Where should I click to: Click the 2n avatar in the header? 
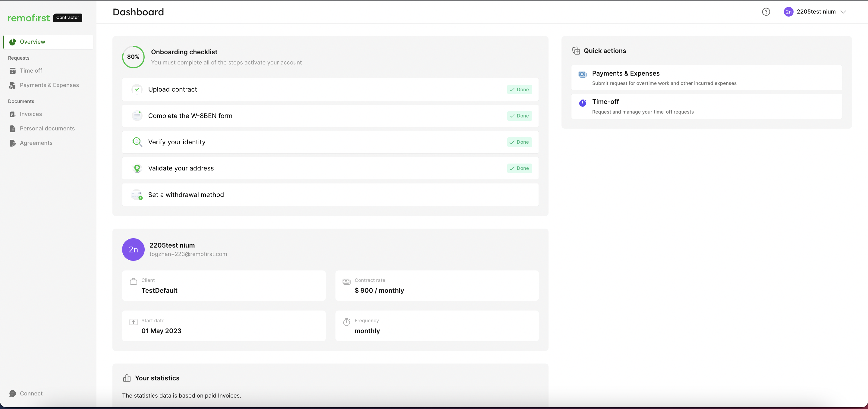coord(788,12)
